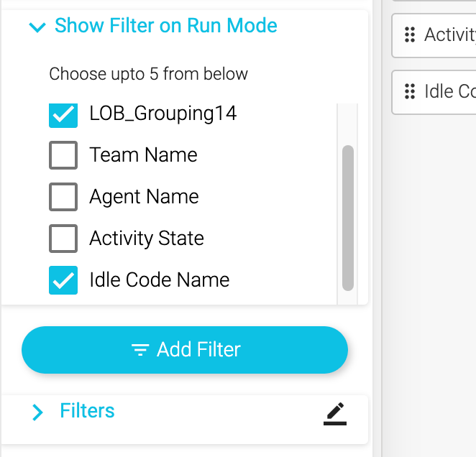The width and height of the screenshot is (476, 457).
Task: Click the Agent Name option label
Action: [144, 197]
